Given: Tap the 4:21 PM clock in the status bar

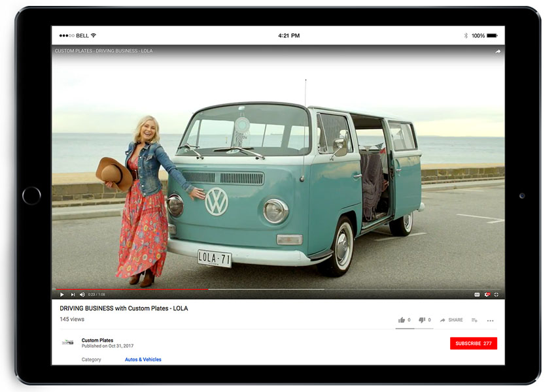Looking at the screenshot, I should point(288,35).
